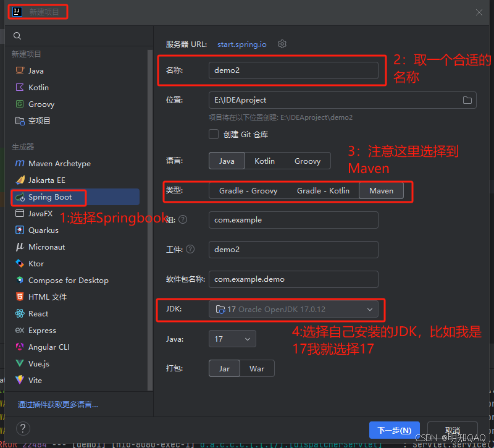Open server URL settings gear

click(282, 44)
